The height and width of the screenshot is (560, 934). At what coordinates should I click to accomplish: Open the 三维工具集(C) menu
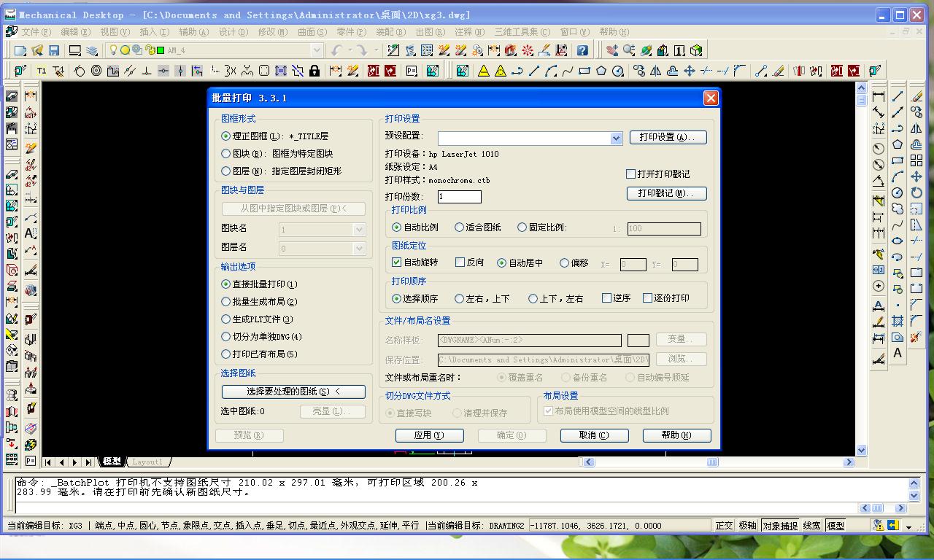522,32
